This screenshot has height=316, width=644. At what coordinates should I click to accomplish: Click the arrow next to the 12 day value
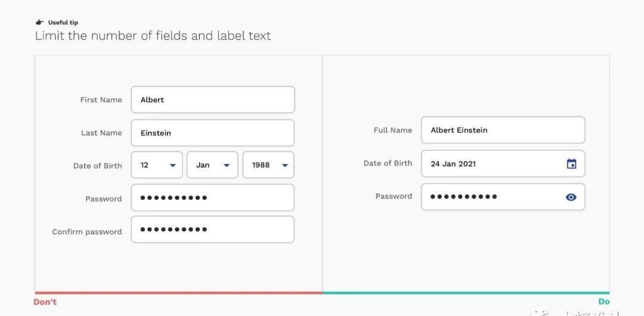pos(173,165)
